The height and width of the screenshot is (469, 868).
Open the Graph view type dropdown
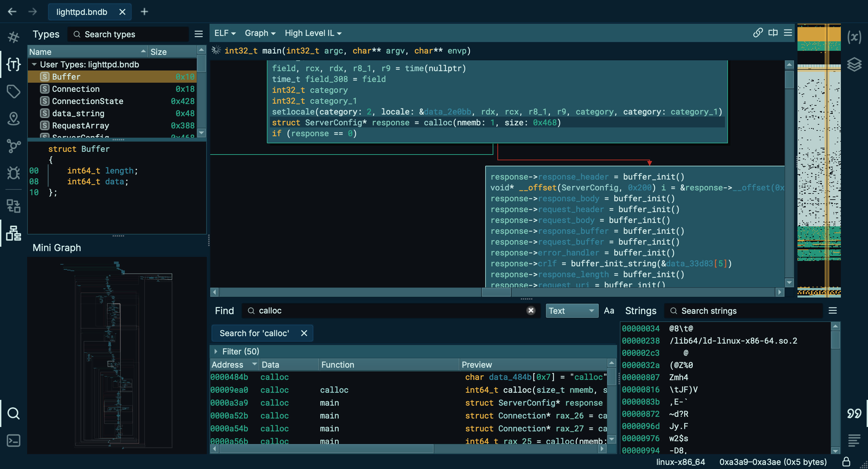pyautogui.click(x=260, y=33)
